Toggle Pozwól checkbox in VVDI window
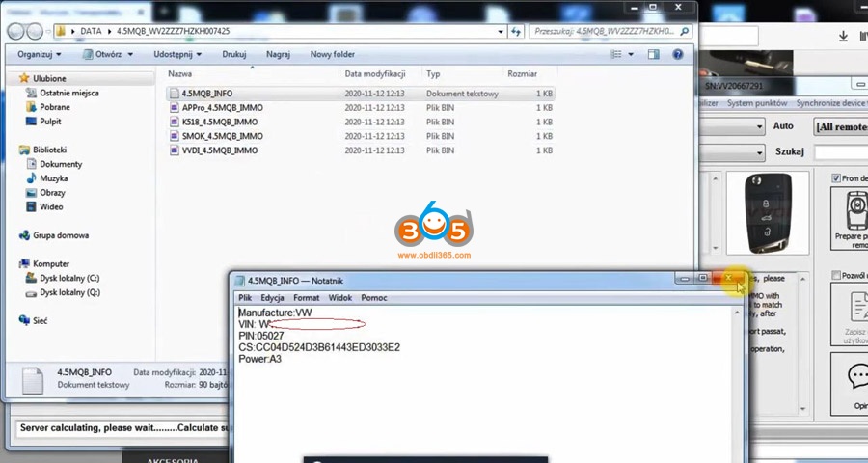 click(836, 275)
